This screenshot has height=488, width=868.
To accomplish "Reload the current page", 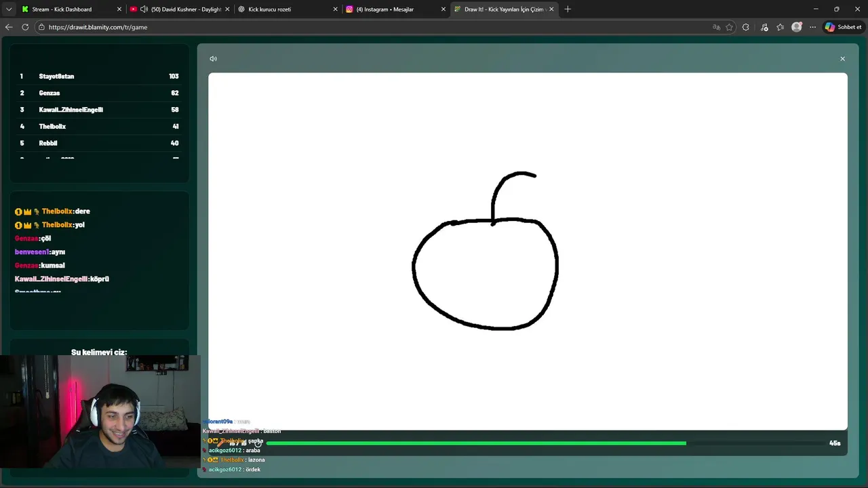I will click(x=25, y=27).
